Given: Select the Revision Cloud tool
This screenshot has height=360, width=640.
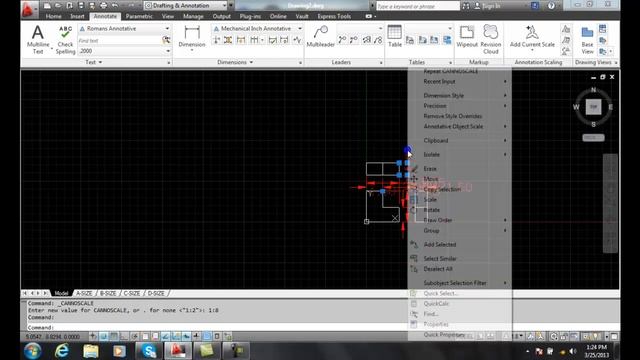Looking at the screenshot, I should pyautogui.click(x=491, y=39).
